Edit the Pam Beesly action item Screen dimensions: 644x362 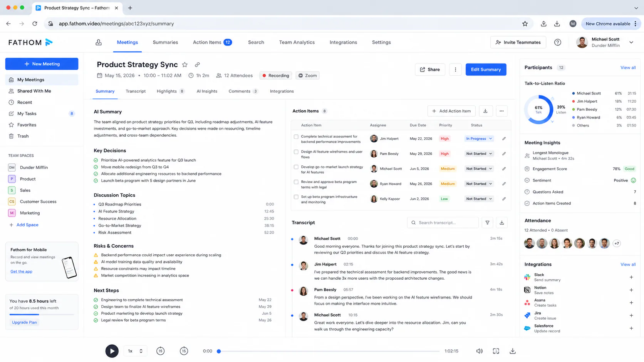click(504, 153)
